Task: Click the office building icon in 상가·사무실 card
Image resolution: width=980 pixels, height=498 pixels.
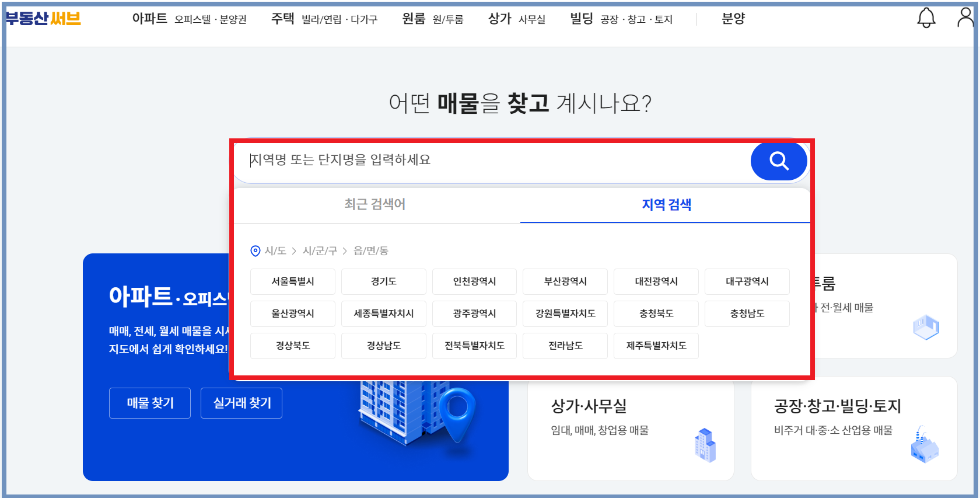Action: coord(705,445)
